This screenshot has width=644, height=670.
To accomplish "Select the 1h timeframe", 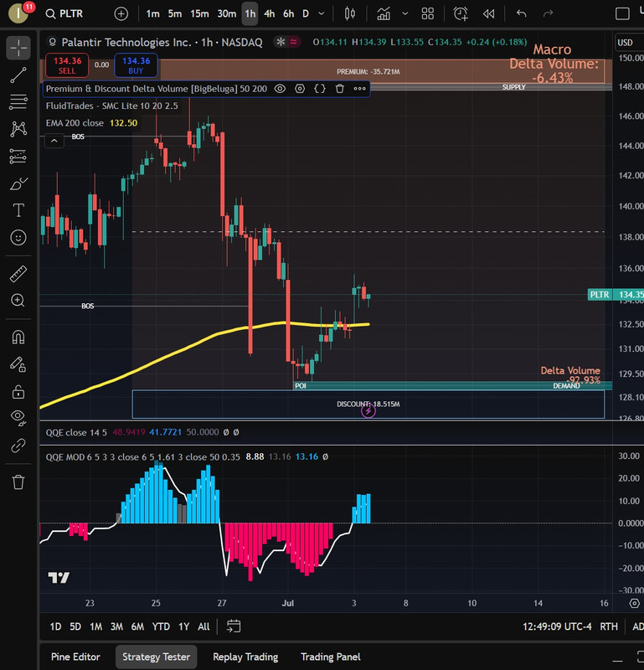I will [x=250, y=14].
